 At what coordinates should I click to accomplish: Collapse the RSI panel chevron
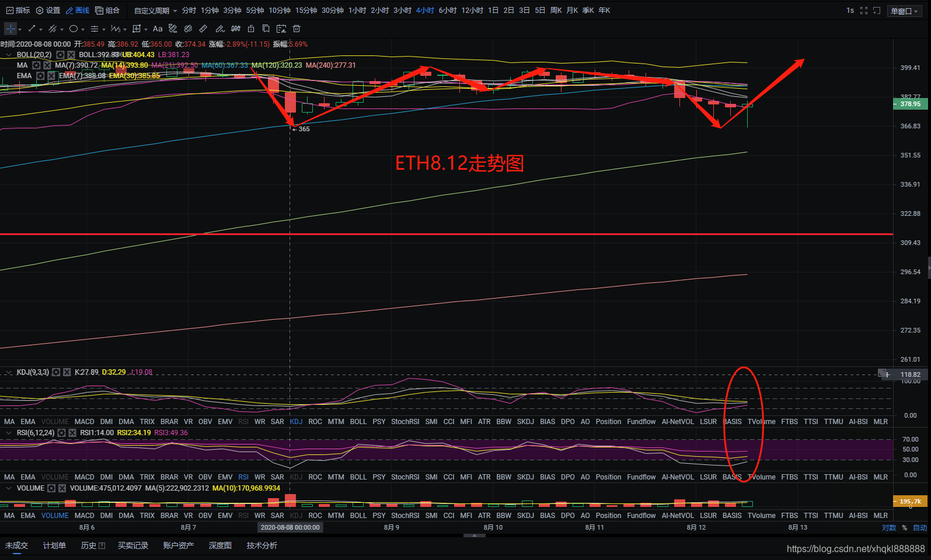[9, 433]
